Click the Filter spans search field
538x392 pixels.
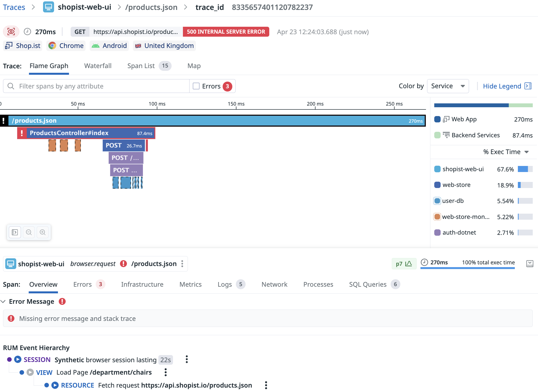[97, 86]
